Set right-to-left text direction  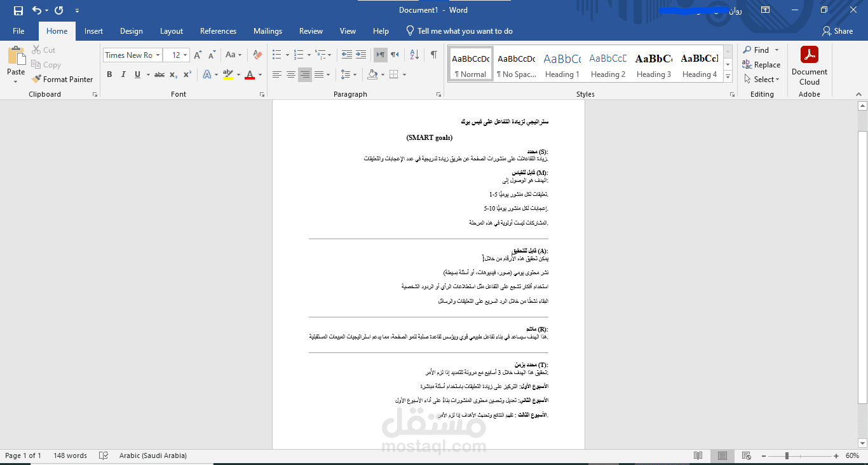[x=395, y=55]
